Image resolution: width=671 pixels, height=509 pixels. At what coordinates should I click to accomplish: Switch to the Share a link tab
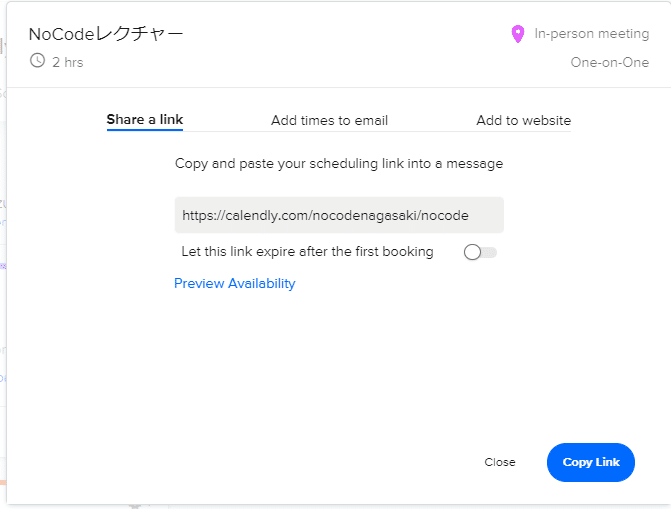click(x=145, y=120)
